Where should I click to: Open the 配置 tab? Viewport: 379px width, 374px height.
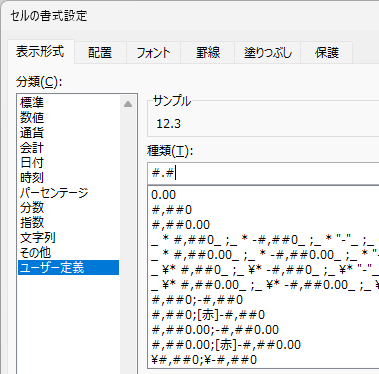pyautogui.click(x=100, y=53)
